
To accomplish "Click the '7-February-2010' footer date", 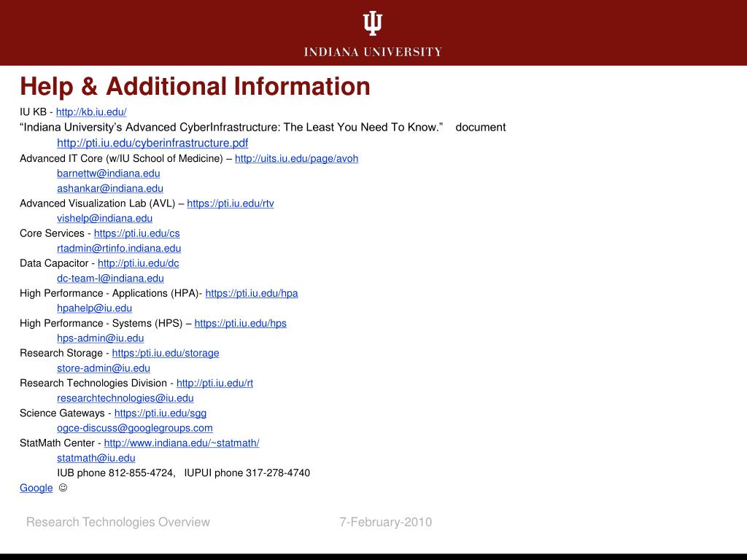I will 386,522.
